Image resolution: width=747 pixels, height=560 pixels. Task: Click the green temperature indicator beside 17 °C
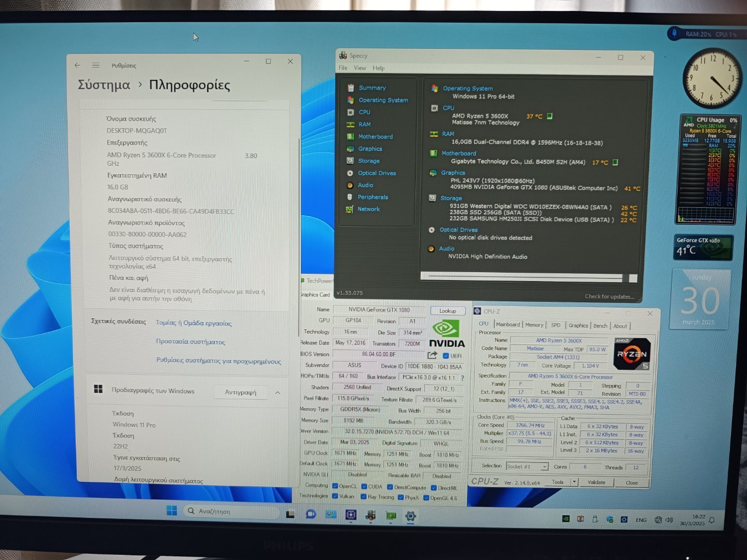(615, 162)
